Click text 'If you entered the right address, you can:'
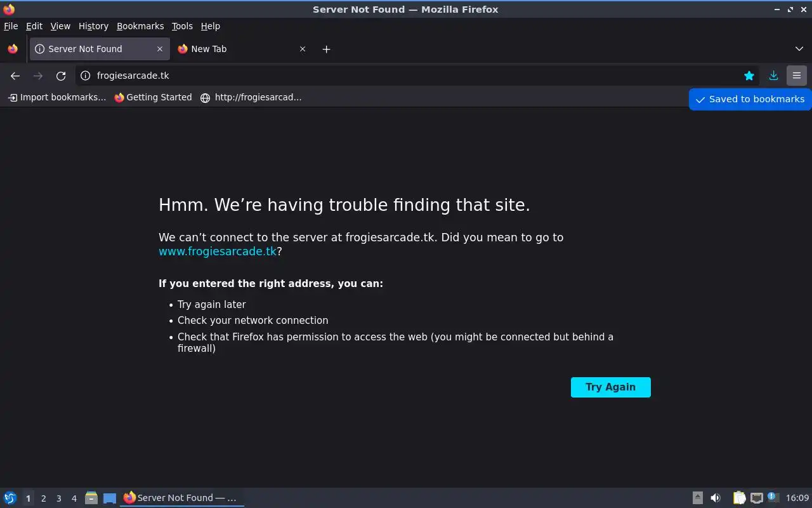The width and height of the screenshot is (812, 508). [271, 284]
